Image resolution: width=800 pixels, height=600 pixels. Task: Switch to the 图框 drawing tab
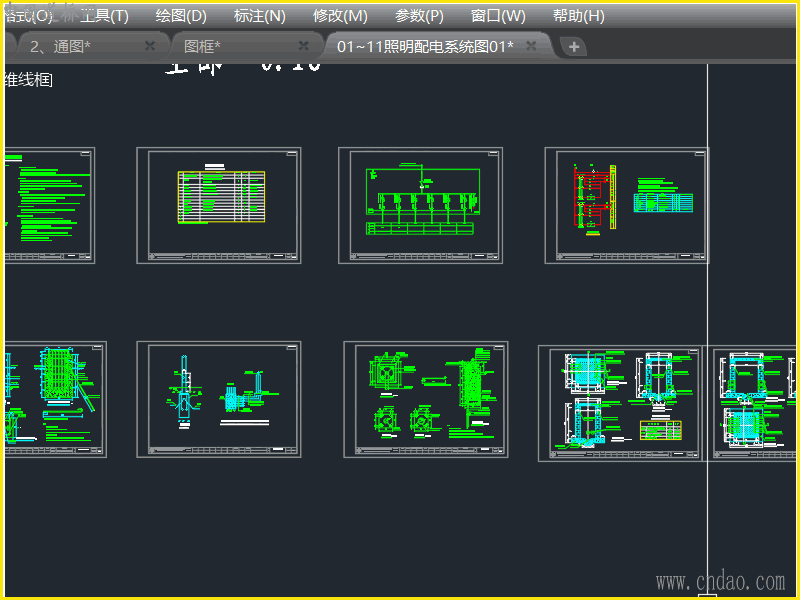[202, 46]
